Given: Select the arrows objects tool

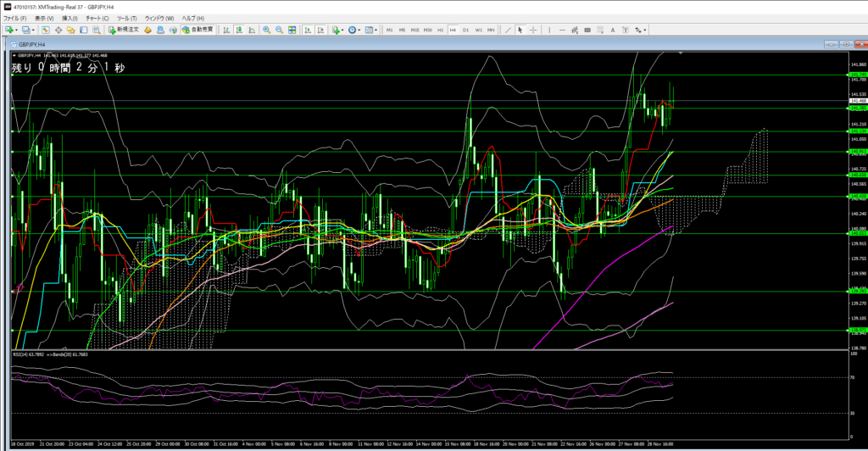Looking at the screenshot, I should tap(638, 30).
